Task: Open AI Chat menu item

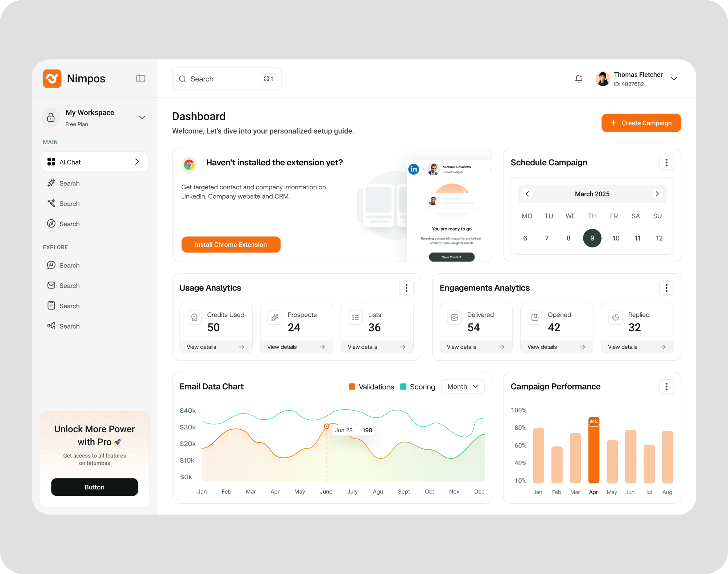Action: (x=95, y=162)
